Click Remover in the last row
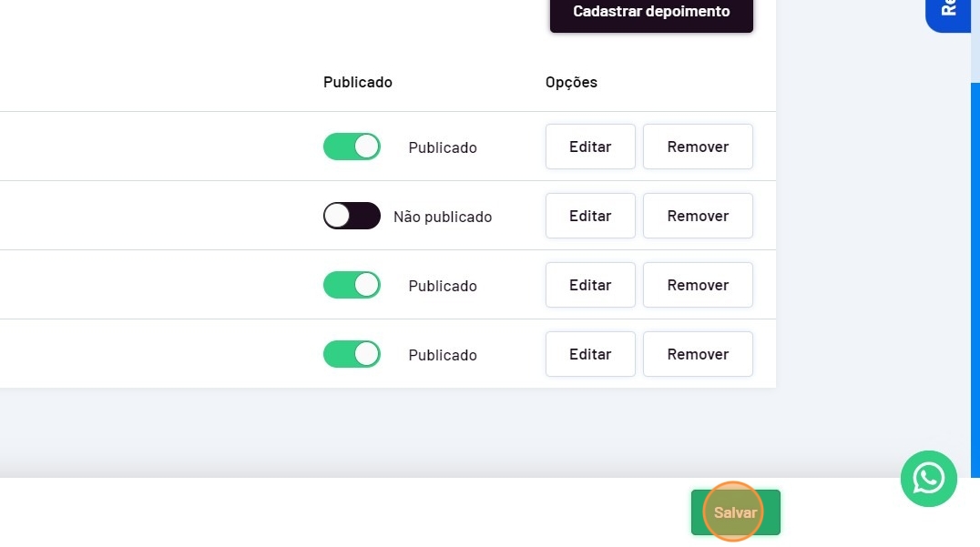This screenshot has width=980, height=547. pos(698,354)
